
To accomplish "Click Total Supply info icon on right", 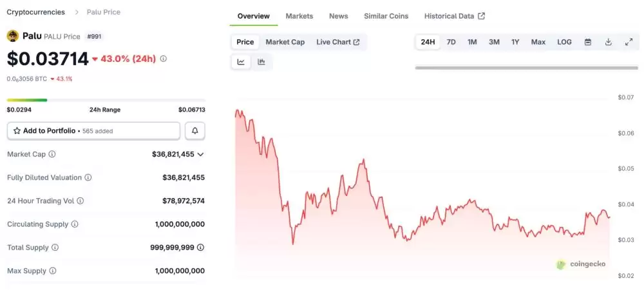I will 201,248.
